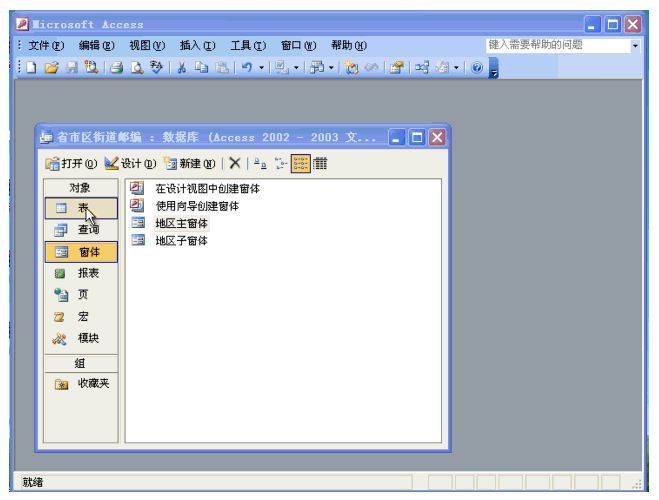Minimize the 省市区街道邮编 database window

click(396, 137)
